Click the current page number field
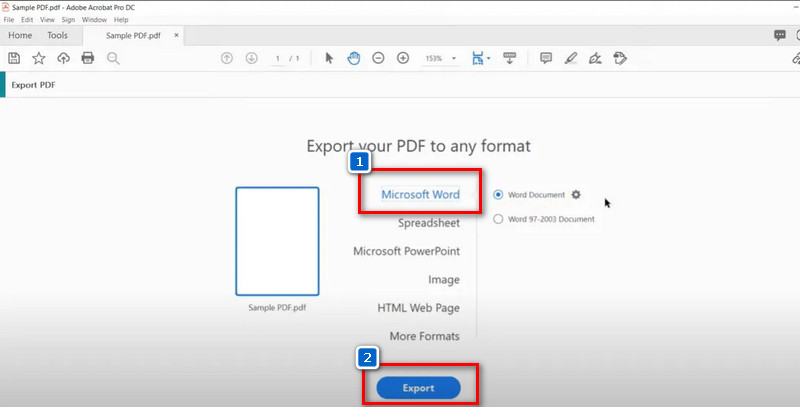800x407 pixels. (278, 59)
